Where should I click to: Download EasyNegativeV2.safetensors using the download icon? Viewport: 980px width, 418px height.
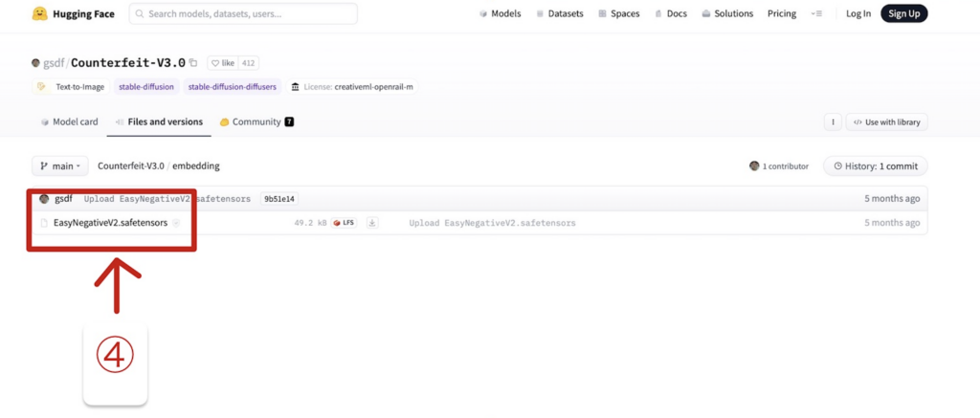372,223
